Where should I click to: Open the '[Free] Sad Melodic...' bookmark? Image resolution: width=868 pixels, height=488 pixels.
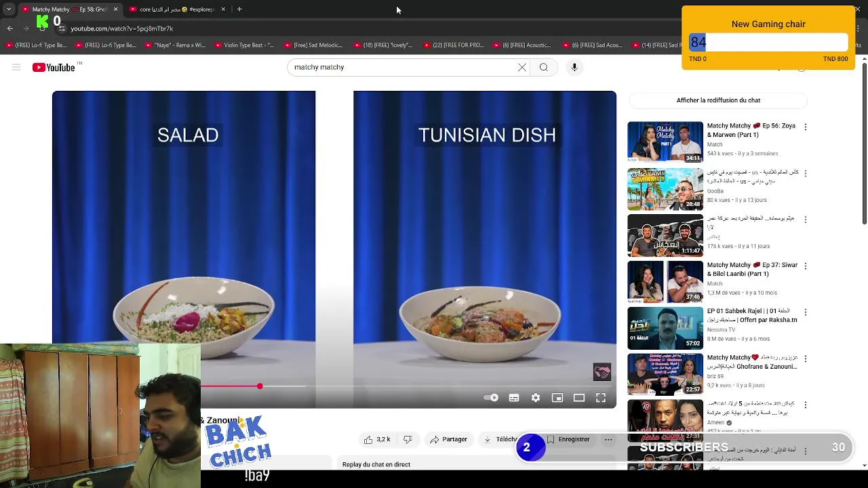point(313,45)
